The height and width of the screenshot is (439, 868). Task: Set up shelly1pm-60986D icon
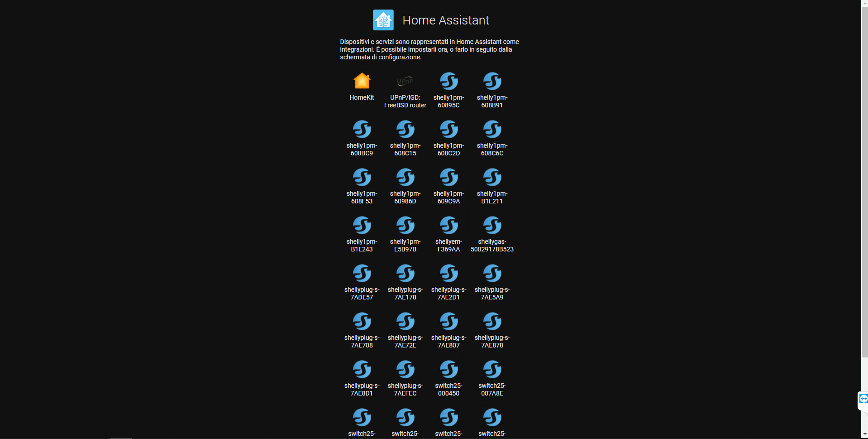[x=405, y=177]
